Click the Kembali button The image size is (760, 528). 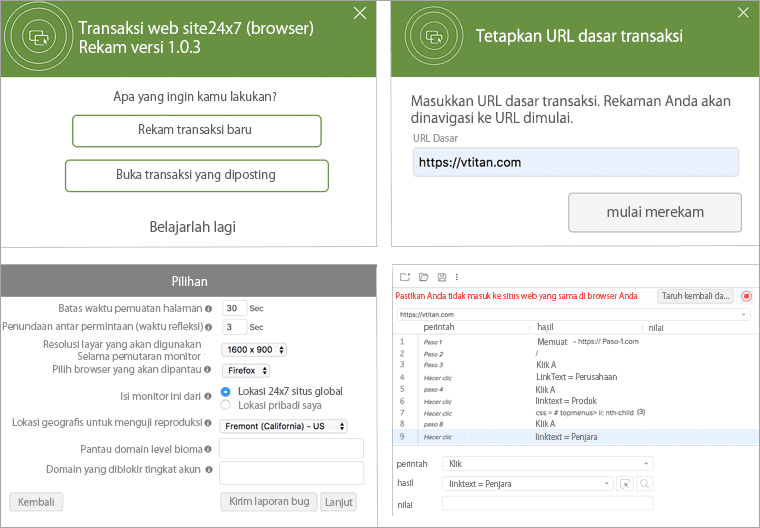click(x=36, y=502)
